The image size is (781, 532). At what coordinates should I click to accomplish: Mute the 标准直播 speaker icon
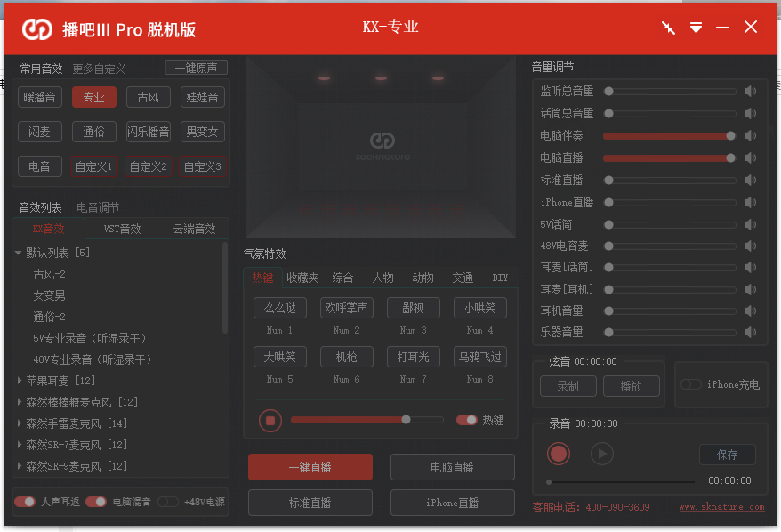(x=750, y=180)
